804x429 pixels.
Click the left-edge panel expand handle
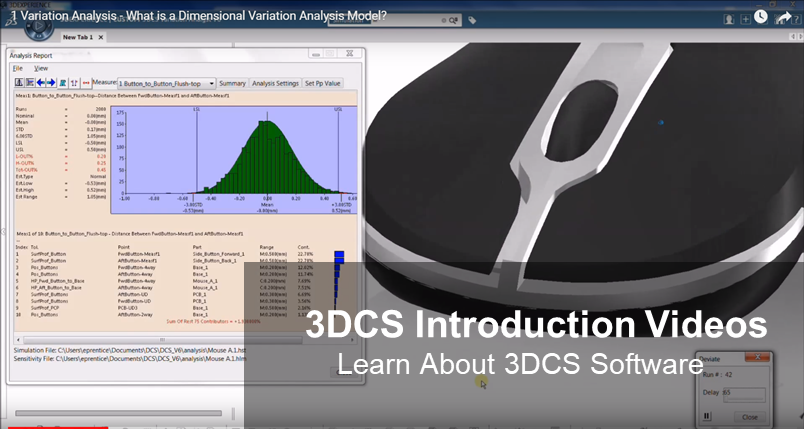(x=2, y=232)
